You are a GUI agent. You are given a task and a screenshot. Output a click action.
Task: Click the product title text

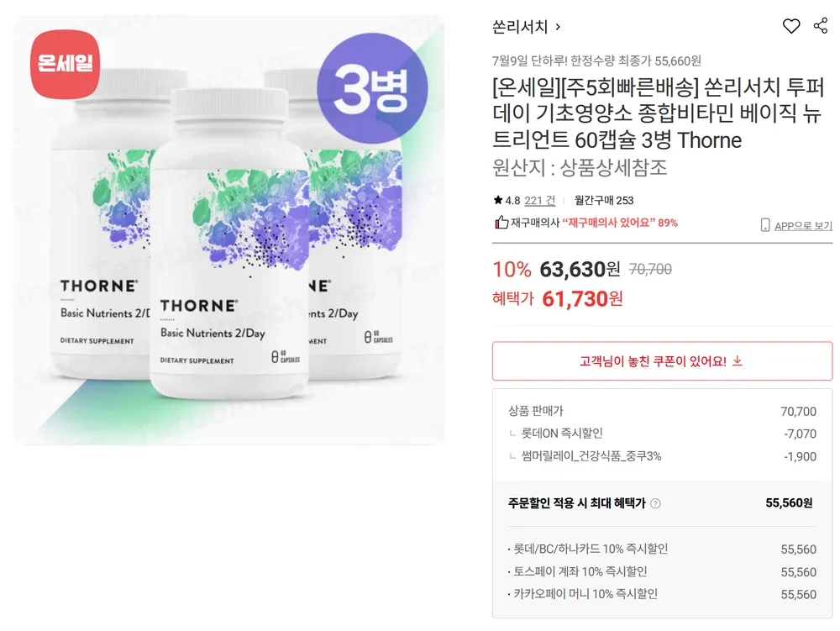(659, 113)
